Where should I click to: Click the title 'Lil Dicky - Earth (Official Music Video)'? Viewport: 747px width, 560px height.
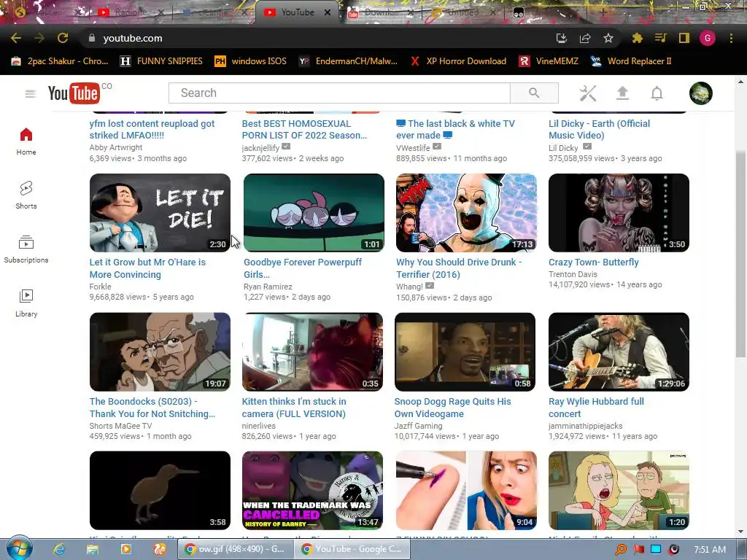[x=600, y=130]
